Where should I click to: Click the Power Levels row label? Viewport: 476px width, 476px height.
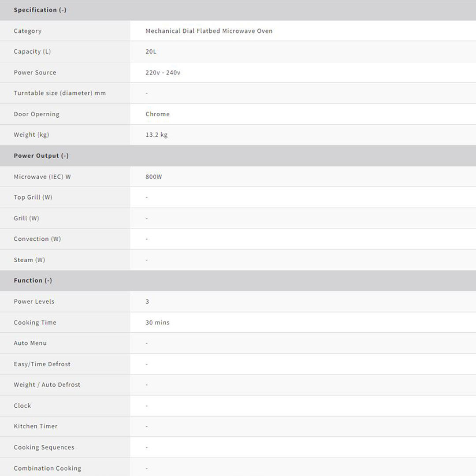point(34,301)
